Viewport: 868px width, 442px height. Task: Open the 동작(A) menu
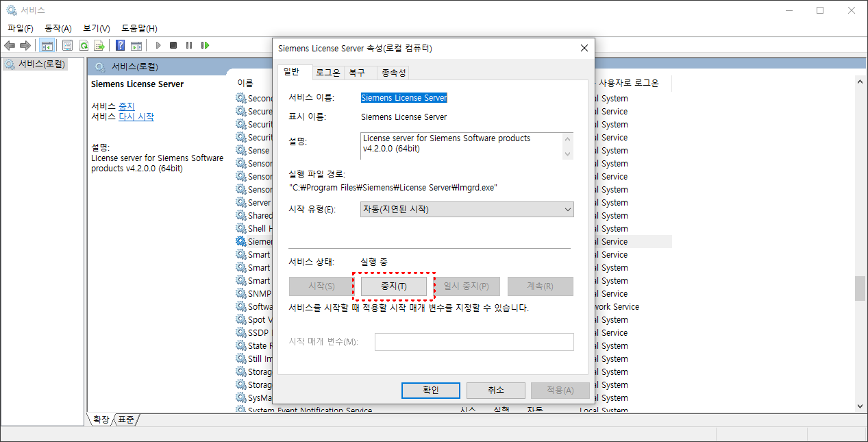(58, 28)
